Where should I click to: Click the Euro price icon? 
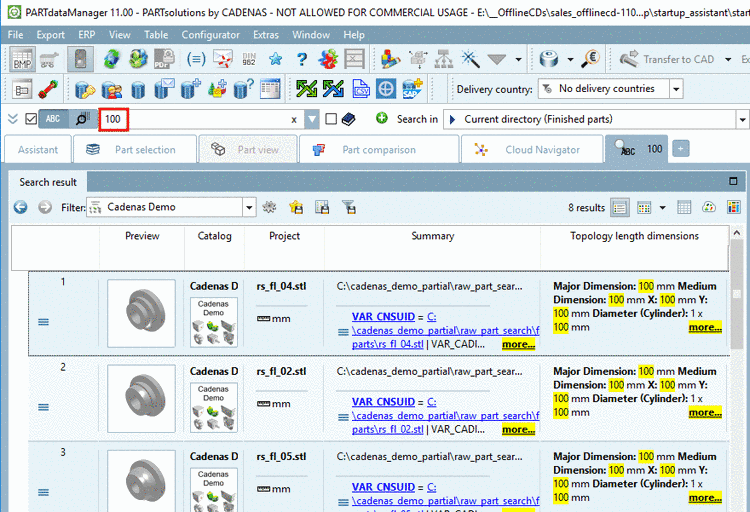pyautogui.click(x=590, y=59)
